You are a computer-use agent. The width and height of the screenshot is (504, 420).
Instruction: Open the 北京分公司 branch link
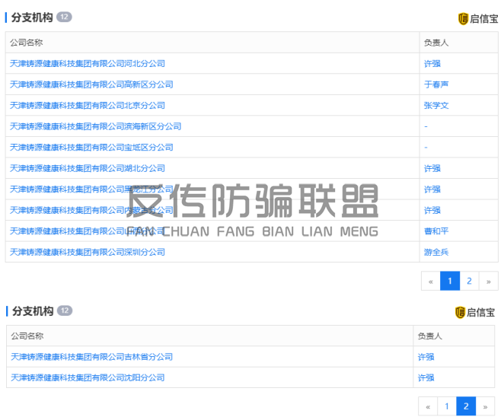click(88, 105)
